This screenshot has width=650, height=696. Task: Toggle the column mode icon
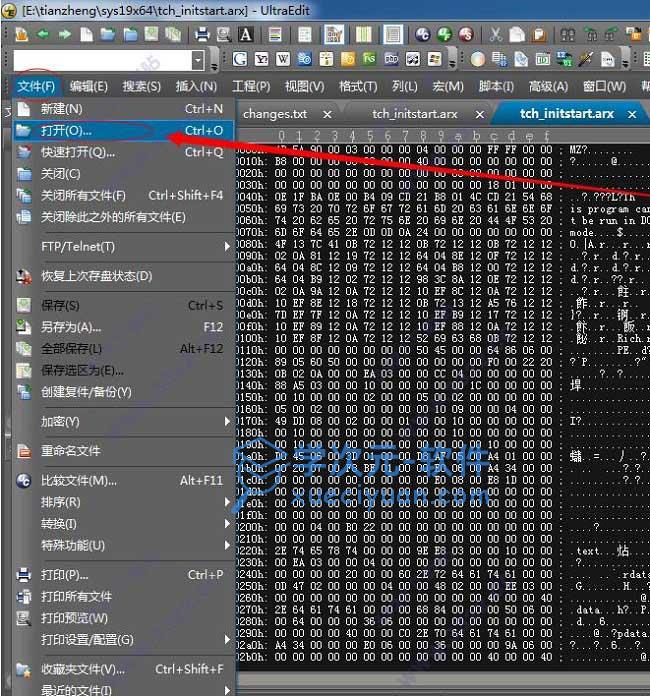[364, 34]
